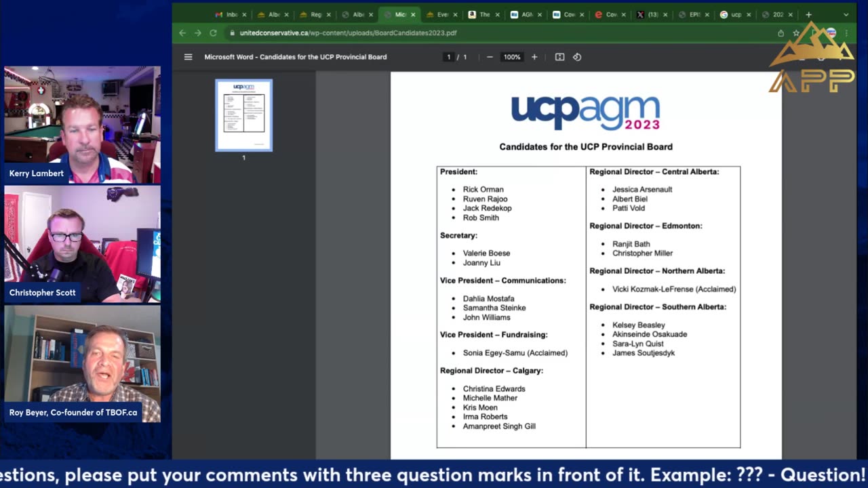868x488 pixels.
Task: Click candidate name Irma Roberts
Action: point(485,417)
